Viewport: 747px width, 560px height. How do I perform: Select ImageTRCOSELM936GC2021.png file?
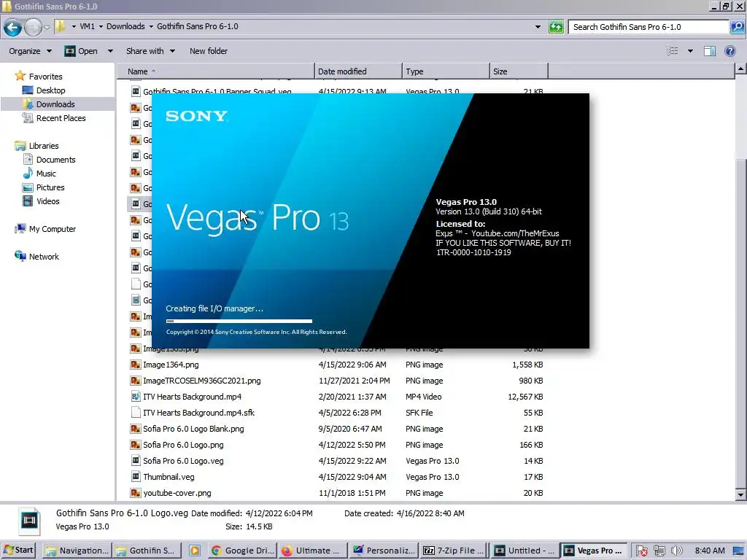(201, 381)
